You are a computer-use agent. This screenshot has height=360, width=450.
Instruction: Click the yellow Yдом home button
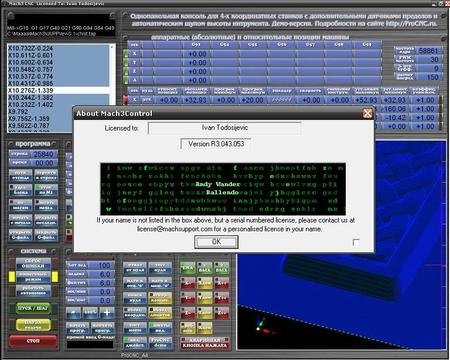[x=205, y=298]
